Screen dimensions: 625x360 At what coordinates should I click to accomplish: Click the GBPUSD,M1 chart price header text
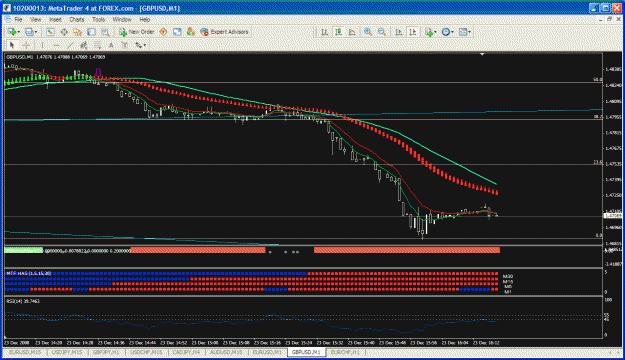click(x=55, y=57)
